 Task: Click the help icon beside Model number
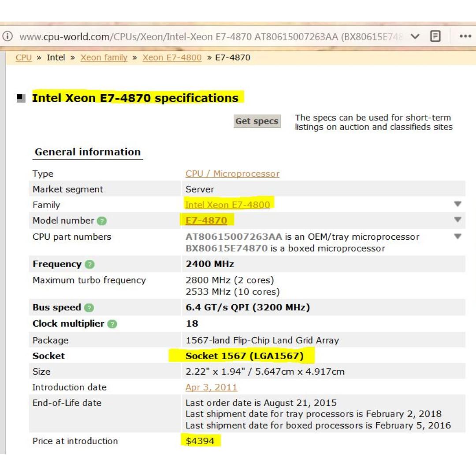coord(102,221)
